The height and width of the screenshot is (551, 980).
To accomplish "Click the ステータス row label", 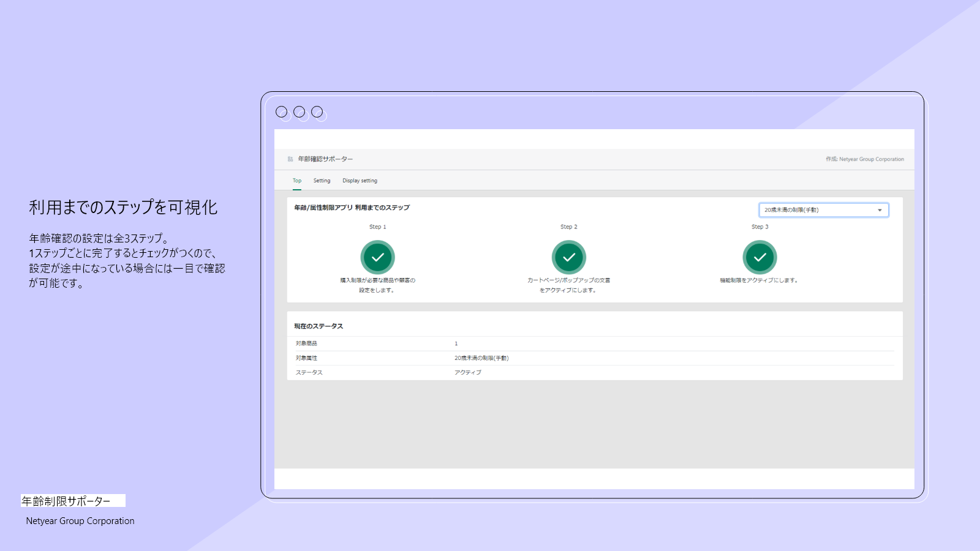I will click(x=309, y=372).
